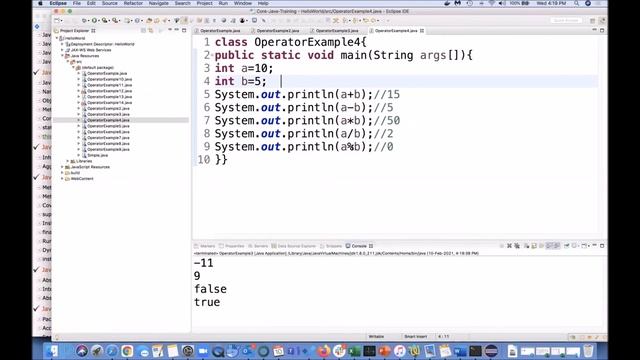Screen dimensions: 640x360
Task: Click the Quick Access field in toolbar
Action: click(x=566, y=20)
